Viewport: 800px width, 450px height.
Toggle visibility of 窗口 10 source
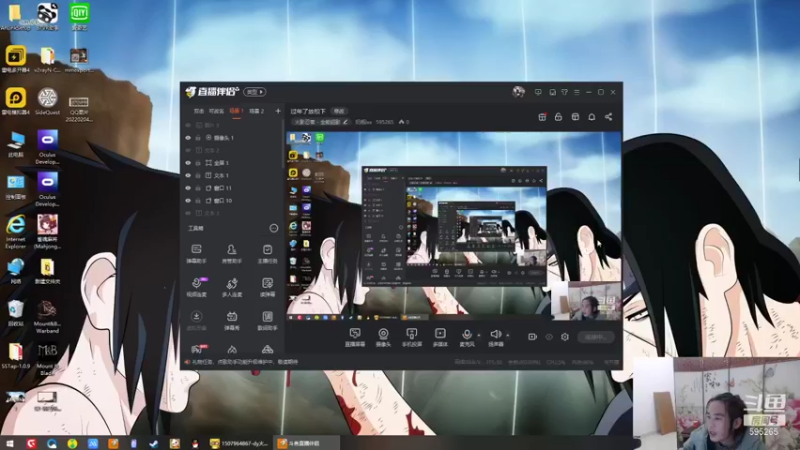coord(188,201)
